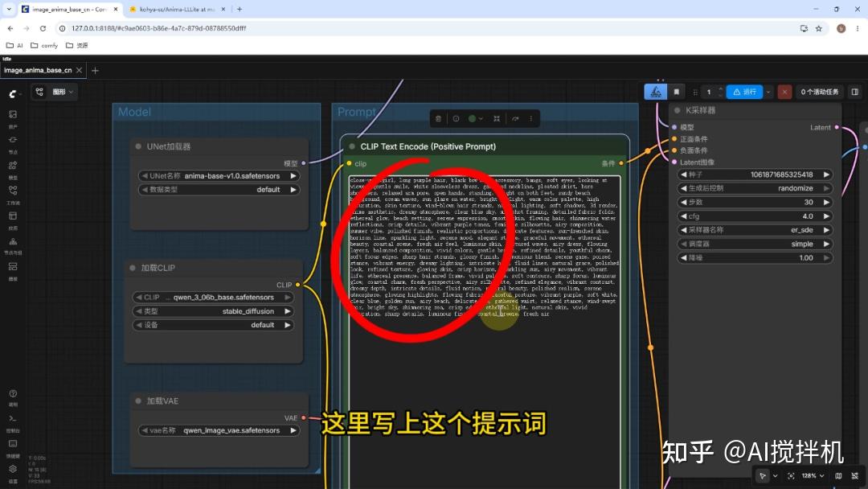
Task: Click the graph view icon beside 图形
Action: point(39,92)
